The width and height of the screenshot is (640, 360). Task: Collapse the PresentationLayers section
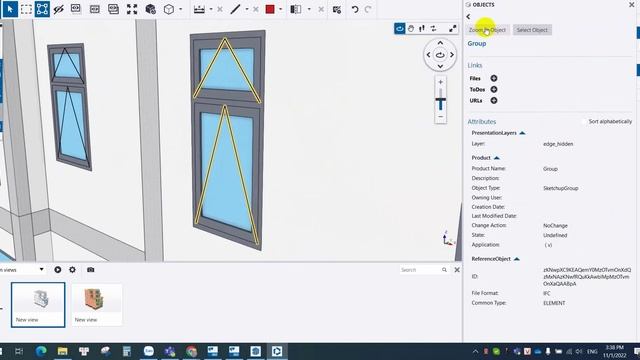522,133
